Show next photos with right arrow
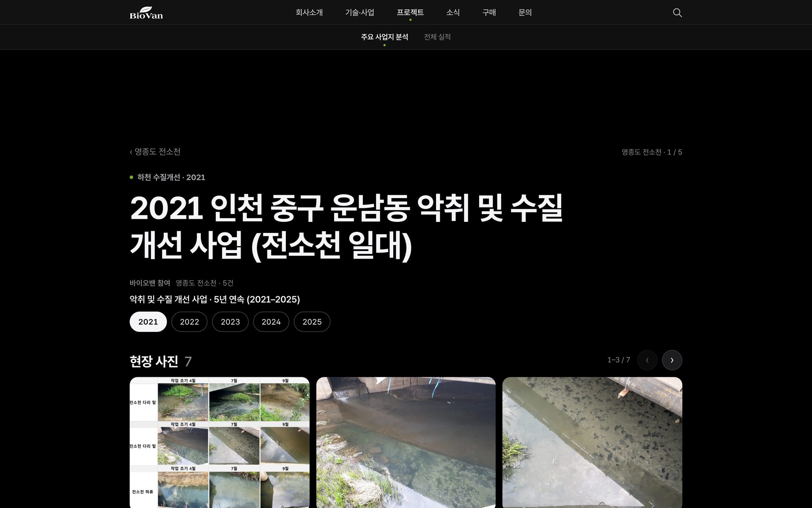This screenshot has width=812, height=508. click(672, 360)
